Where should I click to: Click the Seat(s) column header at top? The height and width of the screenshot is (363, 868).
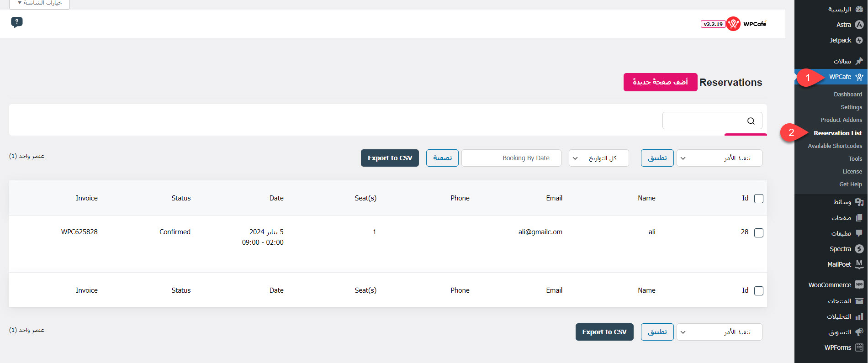pos(365,198)
